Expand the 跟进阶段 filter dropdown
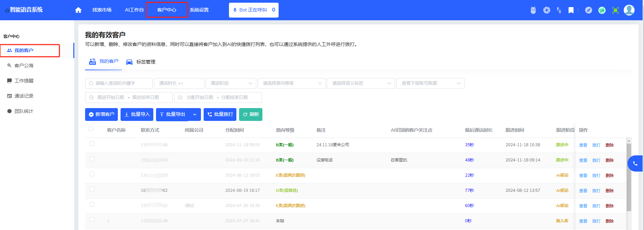The image size is (644, 230). click(x=231, y=83)
